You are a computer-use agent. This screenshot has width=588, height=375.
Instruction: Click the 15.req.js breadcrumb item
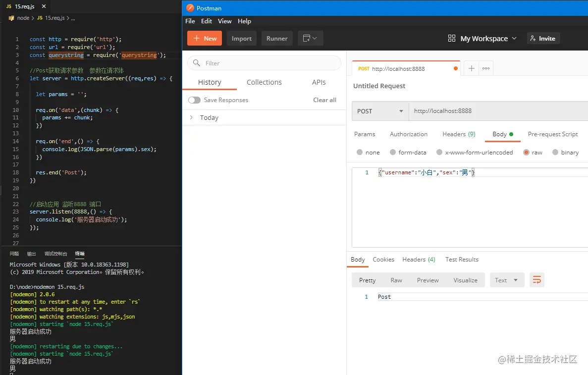pos(55,18)
